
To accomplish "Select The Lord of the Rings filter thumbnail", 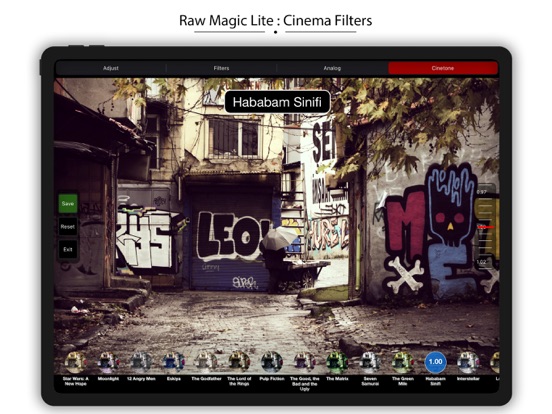I will pos(239,362).
